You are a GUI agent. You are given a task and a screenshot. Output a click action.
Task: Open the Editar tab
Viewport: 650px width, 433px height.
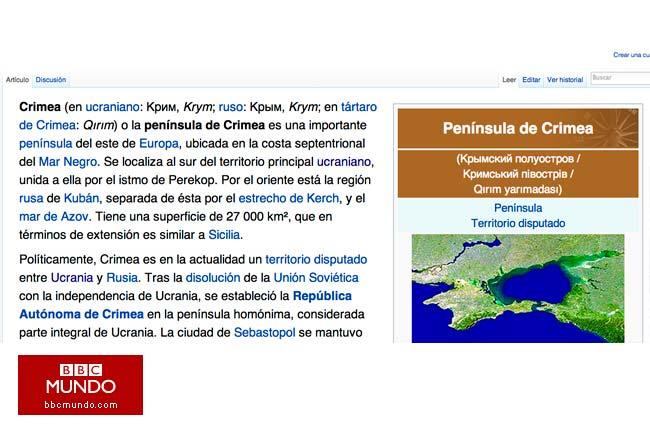point(531,79)
